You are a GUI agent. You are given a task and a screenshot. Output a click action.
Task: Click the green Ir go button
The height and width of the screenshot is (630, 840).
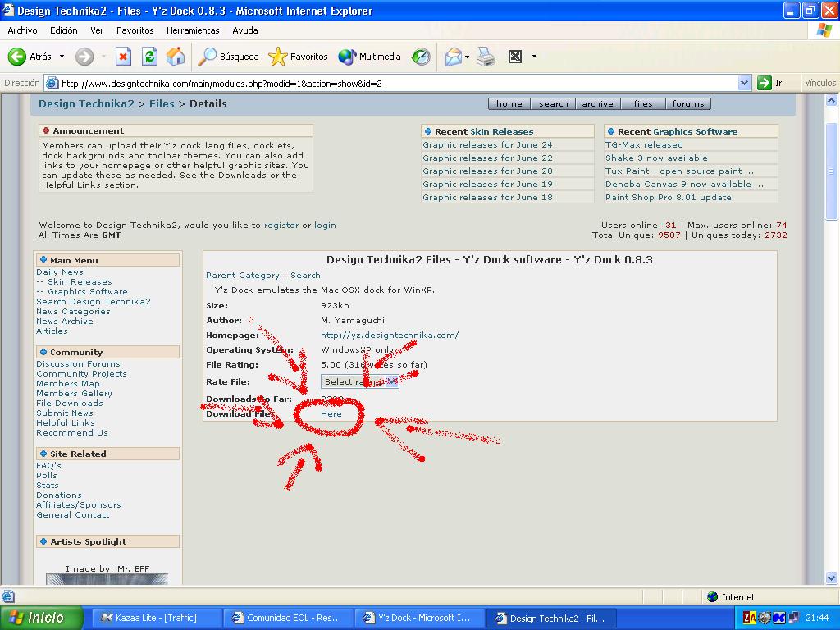pyautogui.click(x=769, y=83)
